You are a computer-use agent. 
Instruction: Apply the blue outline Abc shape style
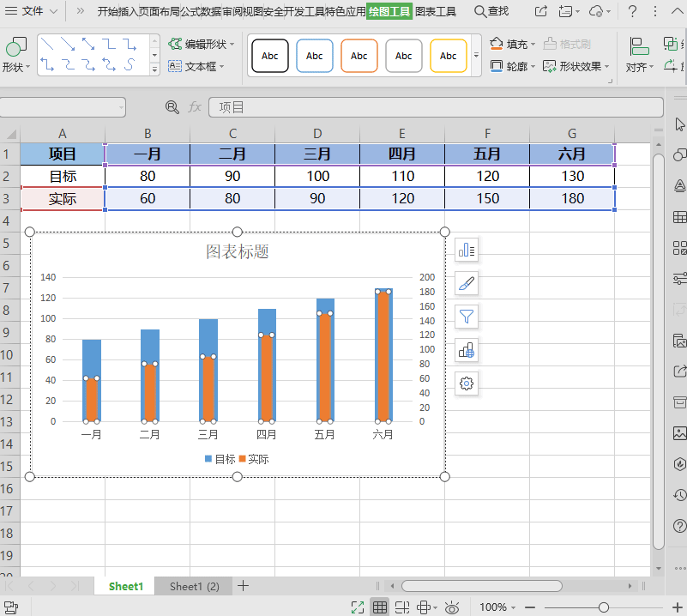click(315, 56)
